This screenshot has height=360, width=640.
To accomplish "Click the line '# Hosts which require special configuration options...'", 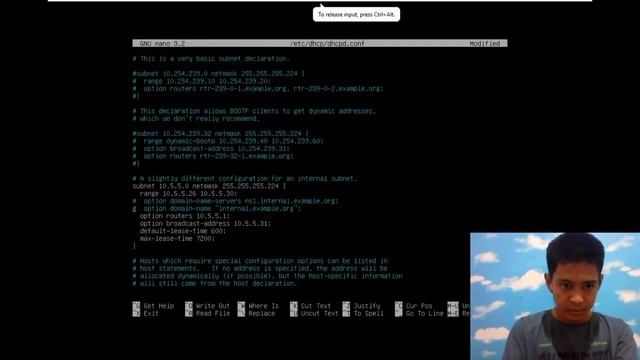I will [x=260, y=261].
